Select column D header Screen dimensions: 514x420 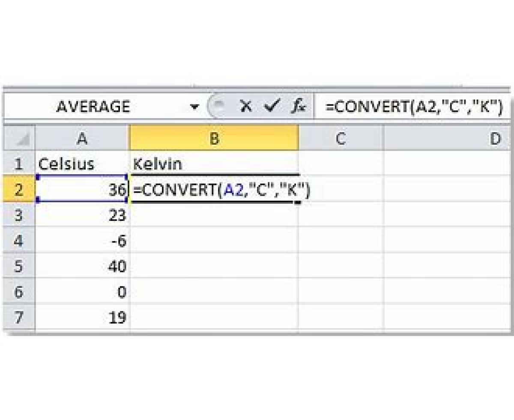449,139
